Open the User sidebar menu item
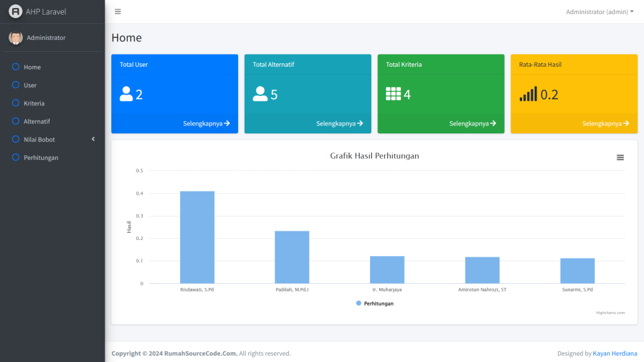This screenshot has width=644, height=362. pyautogui.click(x=30, y=85)
